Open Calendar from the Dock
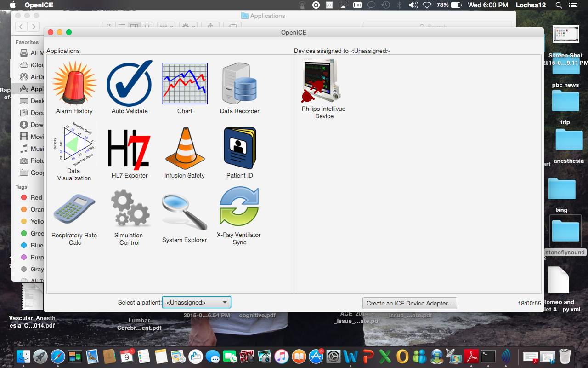This screenshot has width=588, height=368. point(126,356)
